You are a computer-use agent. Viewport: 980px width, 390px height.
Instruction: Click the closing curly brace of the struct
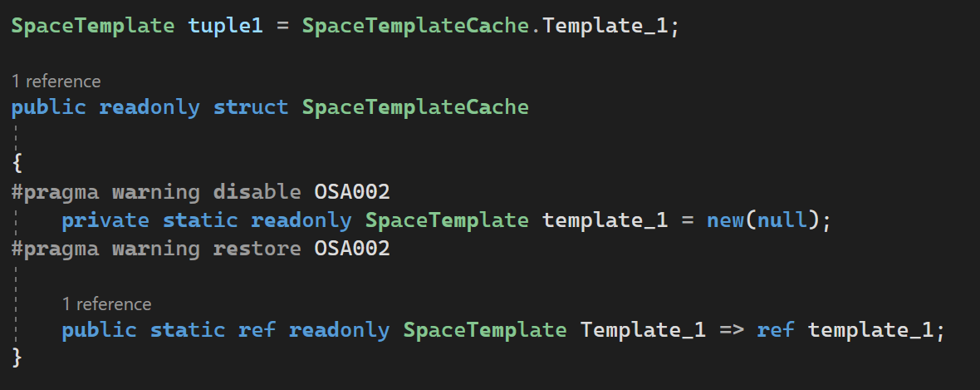[17, 357]
